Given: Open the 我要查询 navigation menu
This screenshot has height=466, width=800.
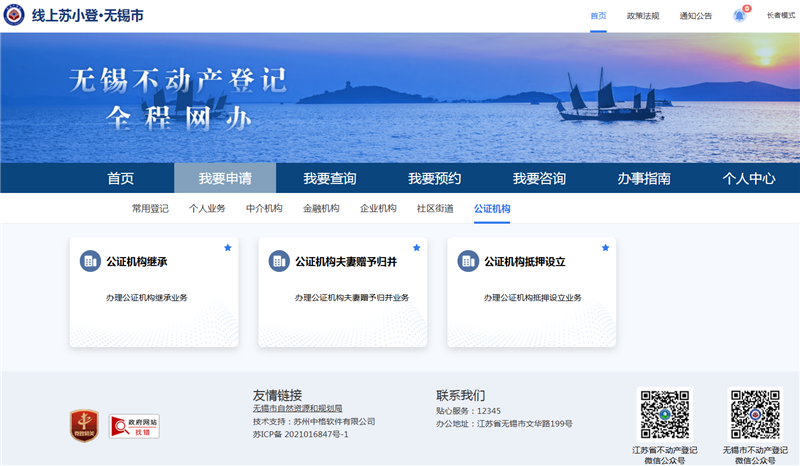Looking at the screenshot, I should tap(330, 178).
